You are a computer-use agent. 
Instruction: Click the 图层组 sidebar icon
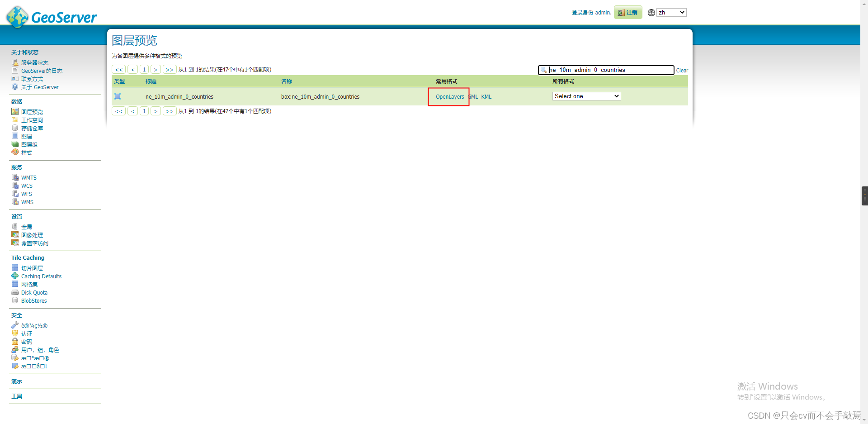pos(15,144)
